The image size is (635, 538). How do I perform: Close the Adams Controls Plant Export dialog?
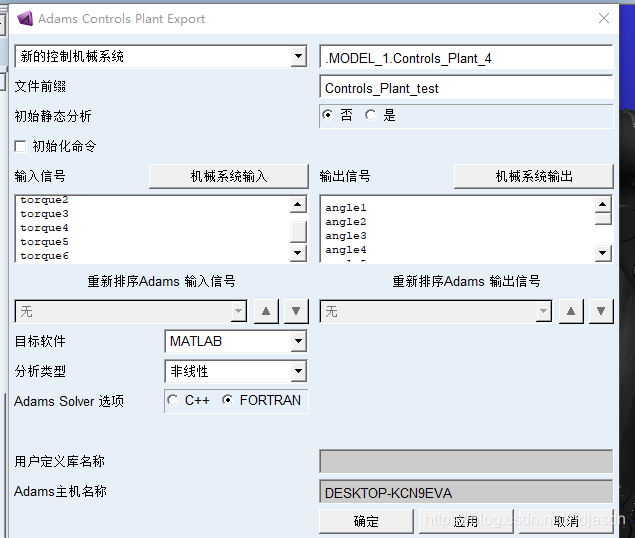coord(603,18)
